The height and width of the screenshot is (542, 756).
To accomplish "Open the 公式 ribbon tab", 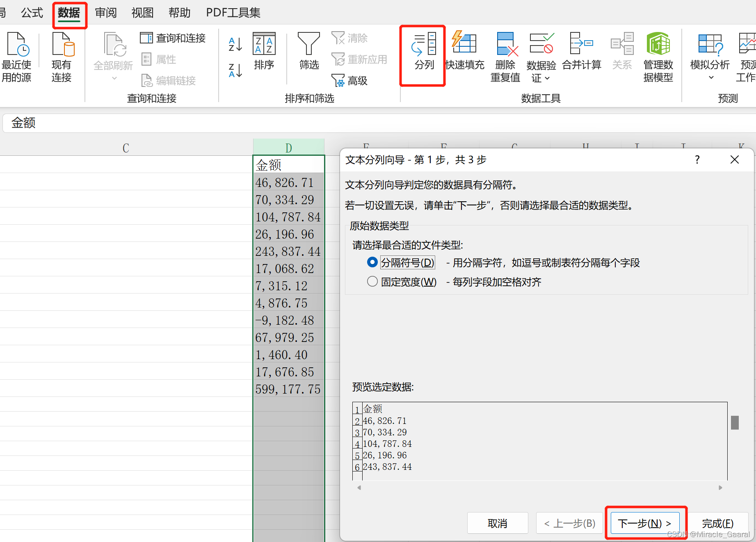I will tap(32, 12).
